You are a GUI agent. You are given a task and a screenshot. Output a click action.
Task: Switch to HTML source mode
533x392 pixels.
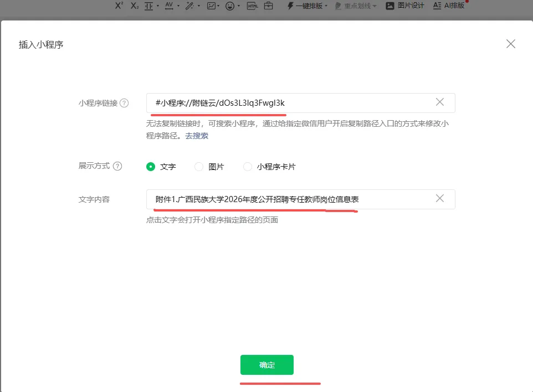pyautogui.click(x=252, y=6)
